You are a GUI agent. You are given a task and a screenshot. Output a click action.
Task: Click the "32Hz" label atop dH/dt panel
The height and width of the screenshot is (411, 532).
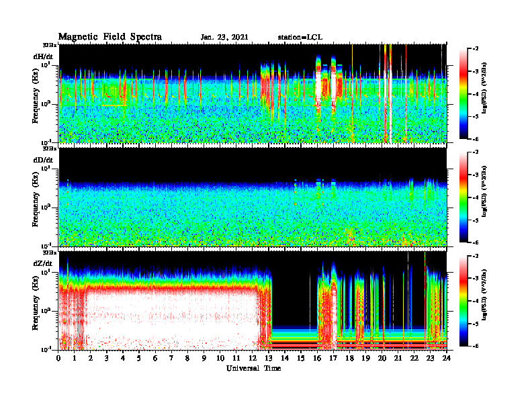(x=50, y=45)
